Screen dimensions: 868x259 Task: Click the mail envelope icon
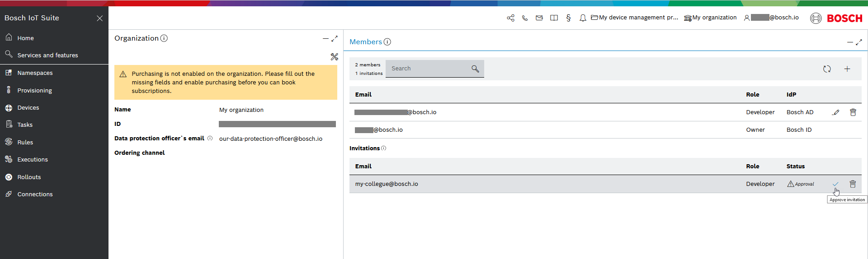(x=539, y=18)
